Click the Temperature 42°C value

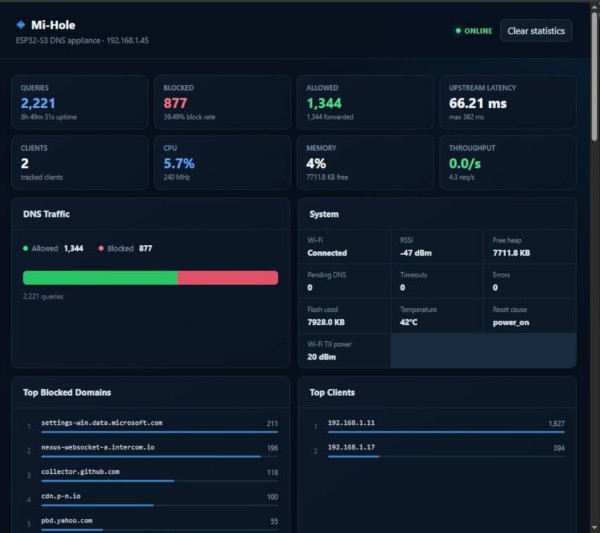(409, 322)
